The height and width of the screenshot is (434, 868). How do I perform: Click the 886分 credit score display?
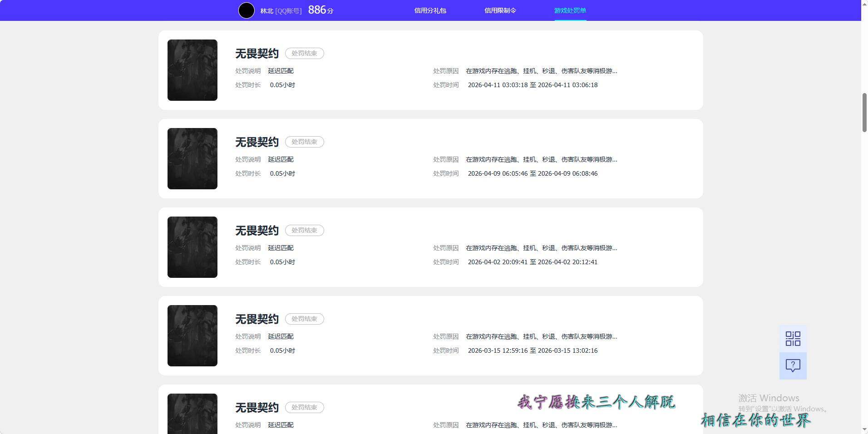click(321, 9)
